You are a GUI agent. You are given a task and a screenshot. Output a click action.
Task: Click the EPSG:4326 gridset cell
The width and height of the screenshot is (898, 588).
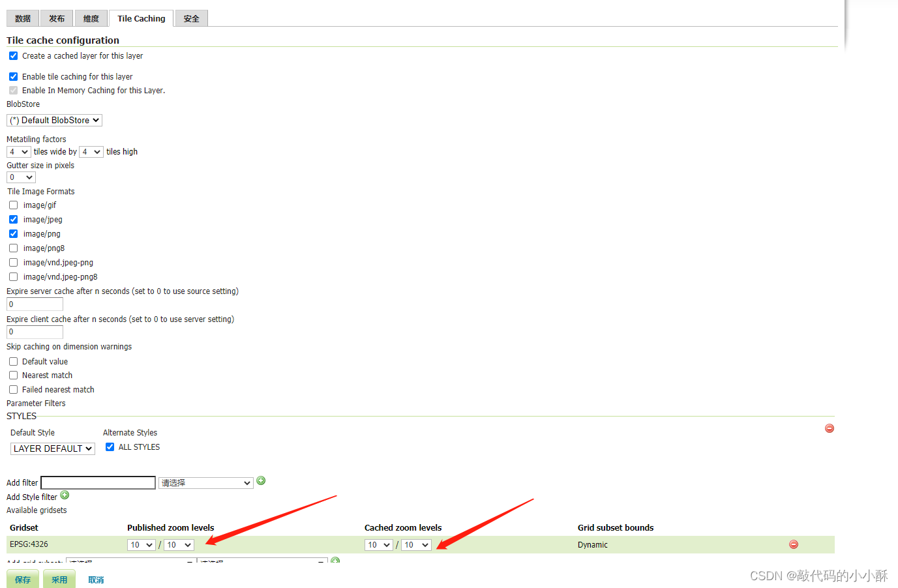click(x=29, y=544)
